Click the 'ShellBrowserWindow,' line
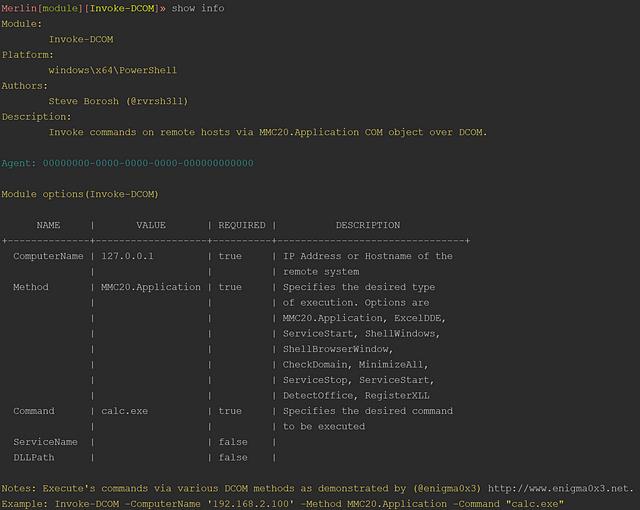This screenshot has height=510, width=640. click(338, 349)
